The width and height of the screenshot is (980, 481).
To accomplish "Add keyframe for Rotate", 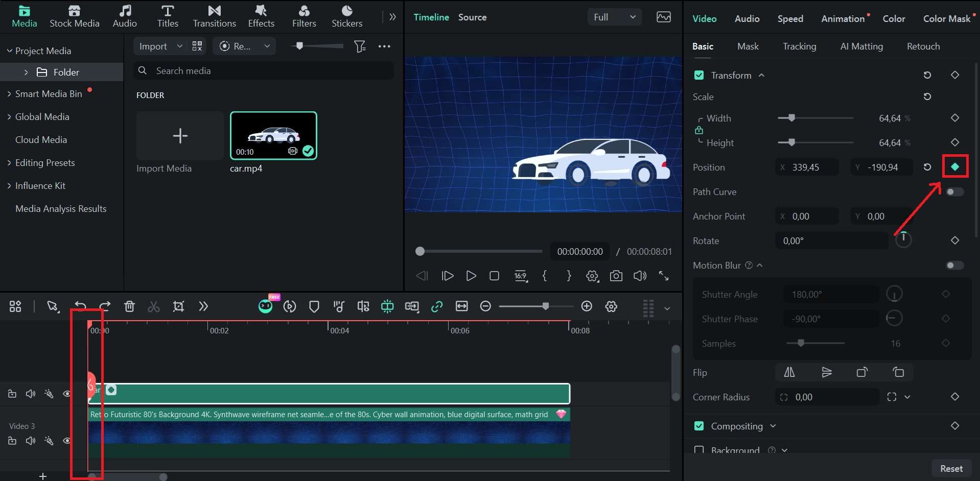I will pyautogui.click(x=955, y=240).
